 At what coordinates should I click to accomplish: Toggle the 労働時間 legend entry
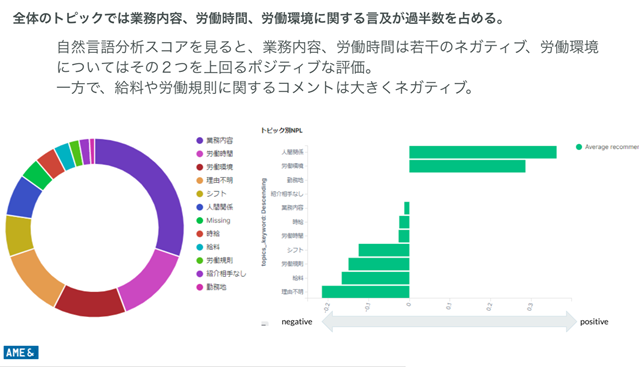[x=215, y=154]
